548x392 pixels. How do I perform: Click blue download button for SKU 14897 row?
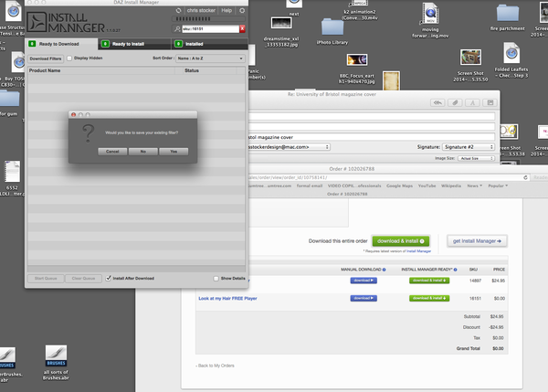[x=364, y=281]
